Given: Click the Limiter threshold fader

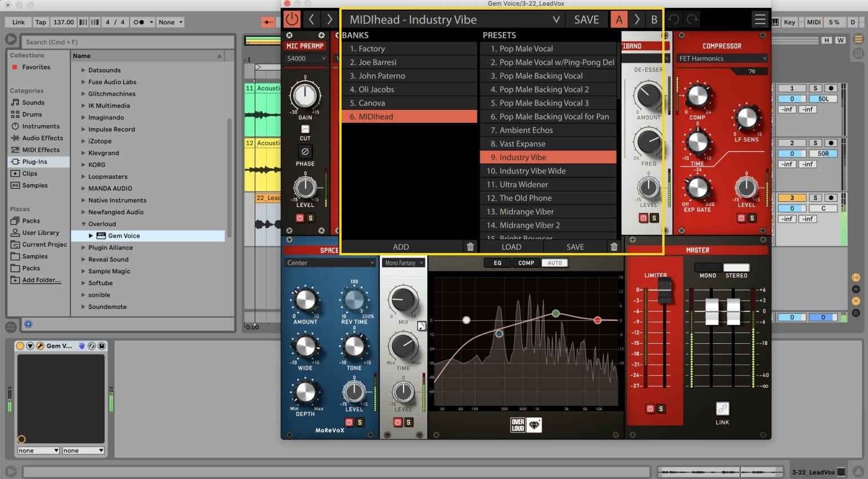Looking at the screenshot, I should point(665,289).
